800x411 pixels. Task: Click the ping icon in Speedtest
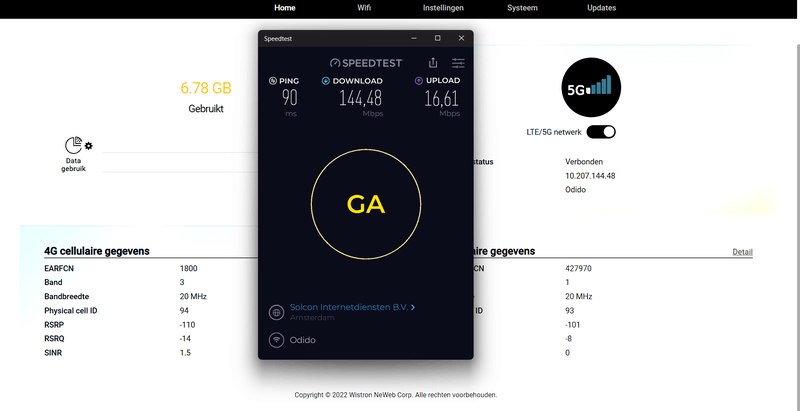pos(273,81)
